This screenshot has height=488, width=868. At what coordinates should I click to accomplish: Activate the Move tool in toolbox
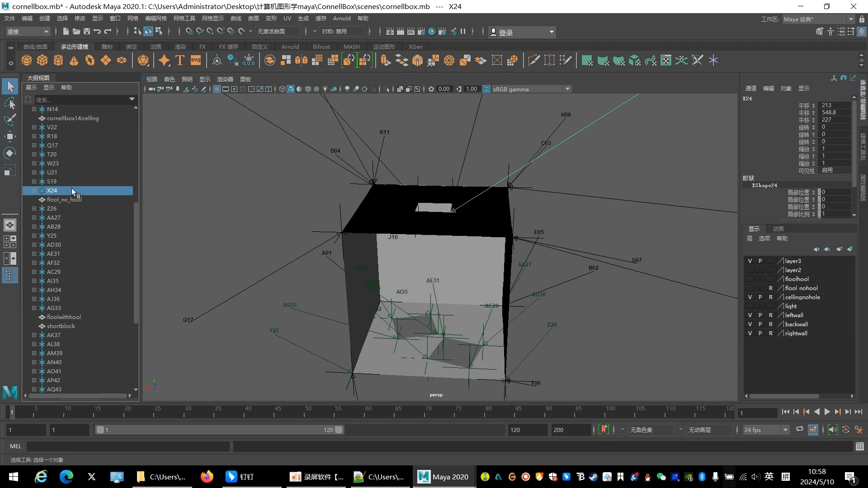click(x=10, y=136)
